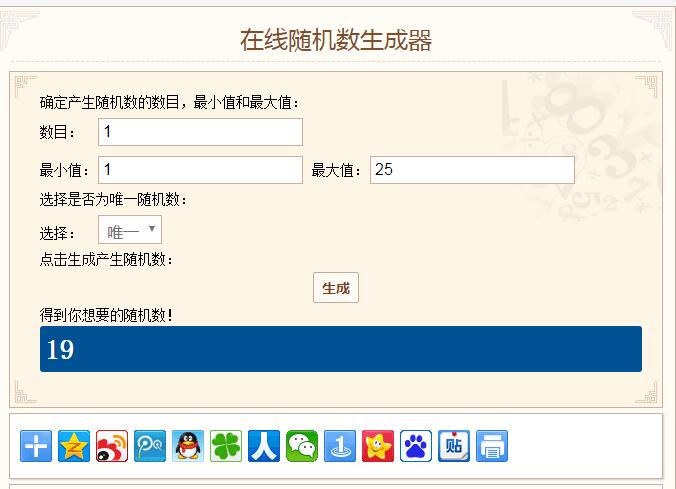This screenshot has width=676, height=489.
Task: Click the 最小值 label
Action: (64, 170)
